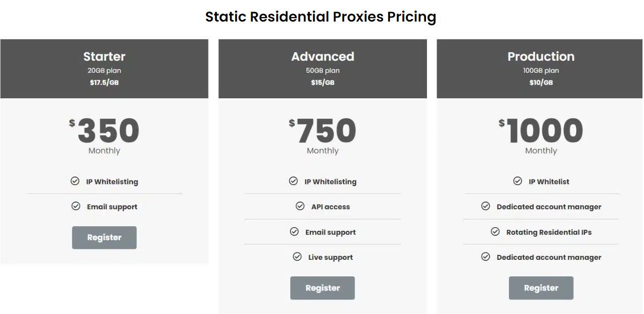Click the $350 monthly price
This screenshot has width=644, height=314.
pos(104,130)
